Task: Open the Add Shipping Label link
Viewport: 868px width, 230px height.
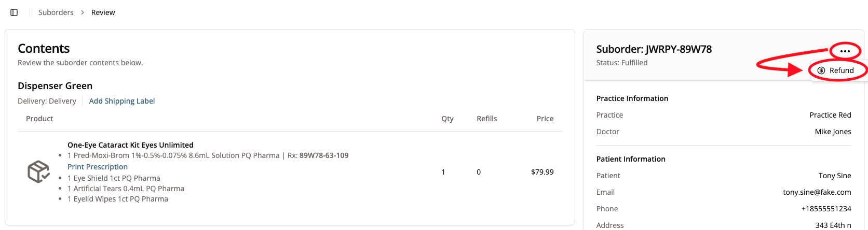Action: (122, 101)
